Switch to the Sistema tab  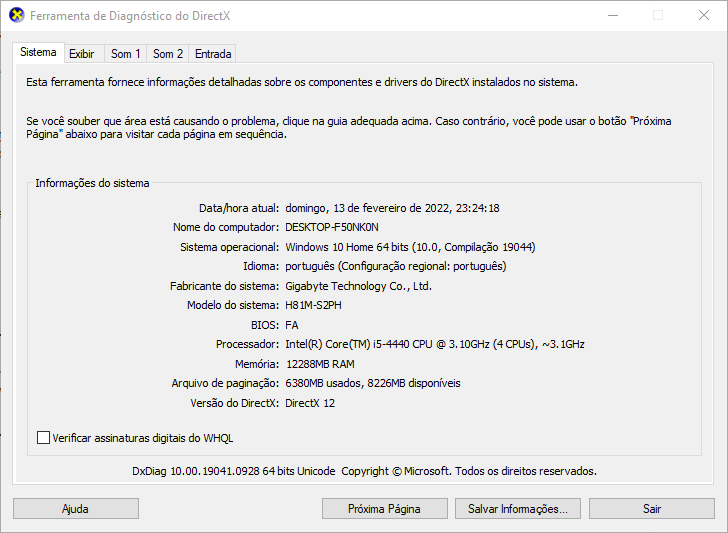(x=39, y=53)
